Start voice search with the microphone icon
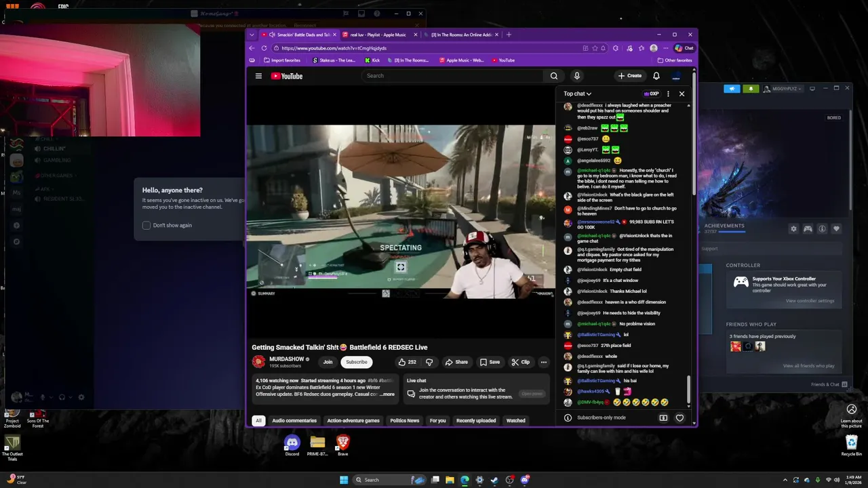 pyautogui.click(x=576, y=76)
